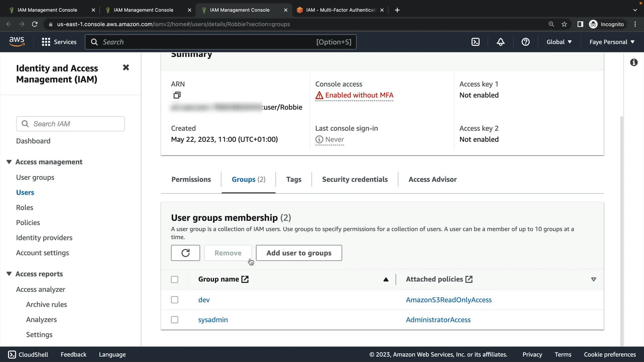Viewport: 644px width, 362px height.
Task: Collapse the Access management section
Action: coord(9,162)
